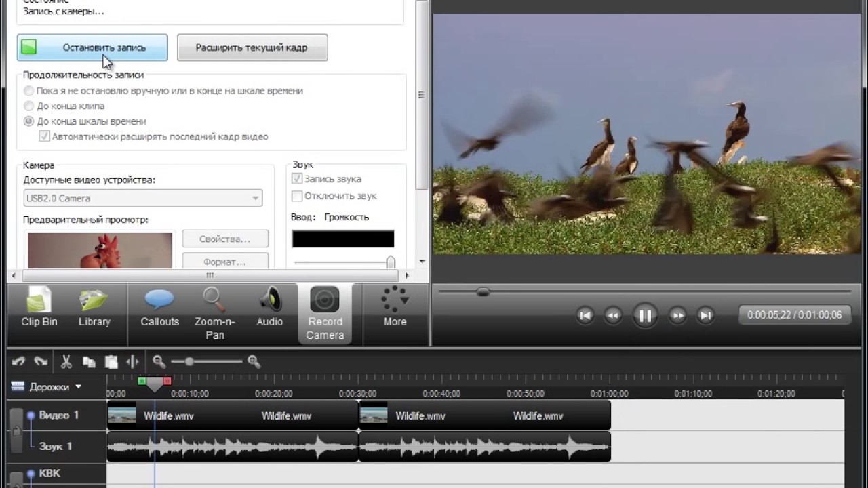The image size is (868, 488).
Task: Open the Zoom-n-Pan tab
Action: coord(215,314)
